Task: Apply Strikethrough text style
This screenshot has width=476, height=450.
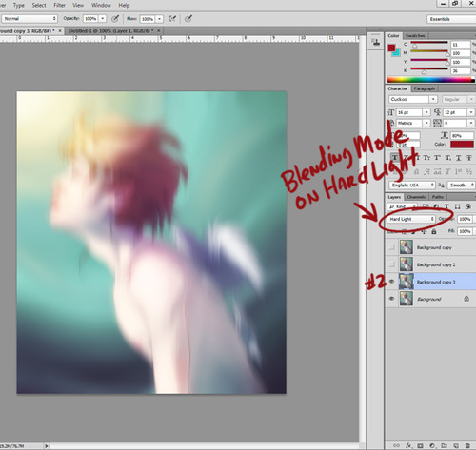Action: point(468,158)
